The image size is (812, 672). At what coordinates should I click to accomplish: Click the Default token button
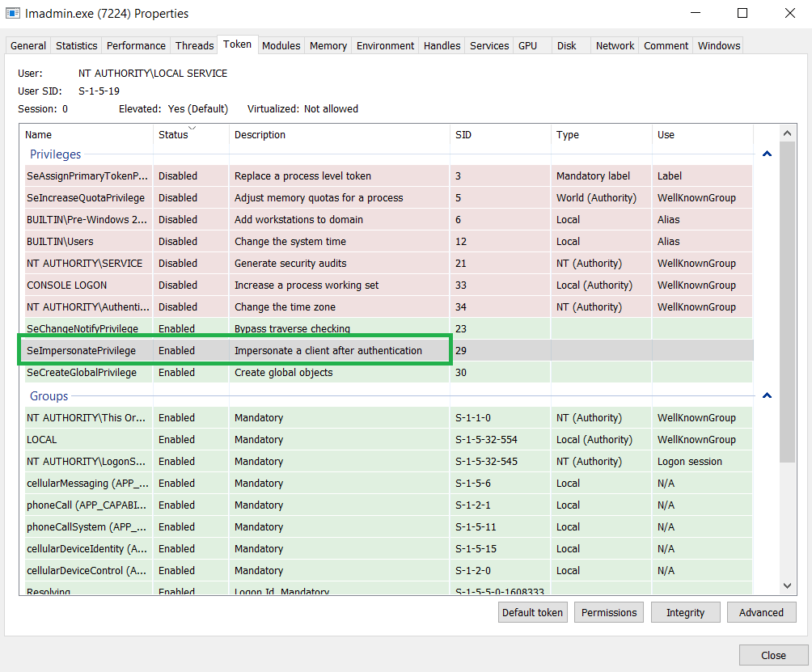point(532,612)
